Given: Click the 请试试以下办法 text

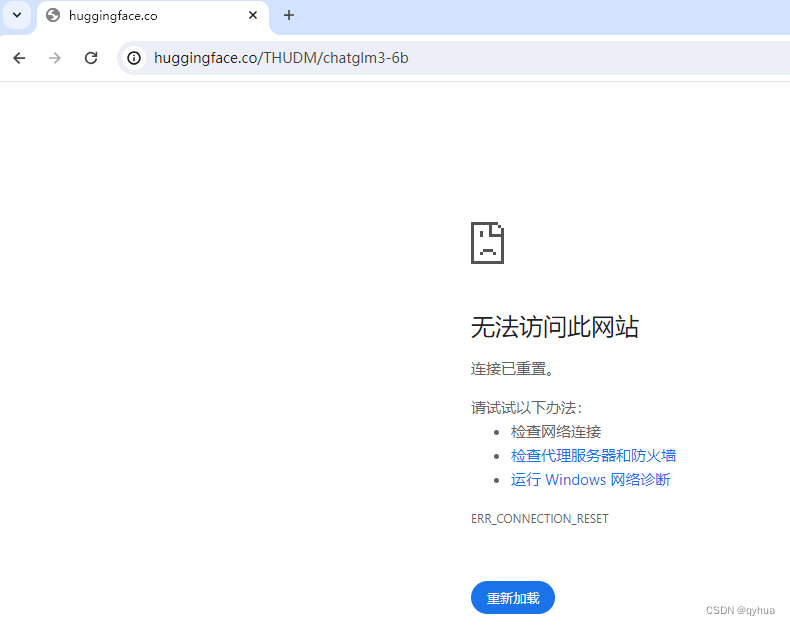Looking at the screenshot, I should [526, 407].
